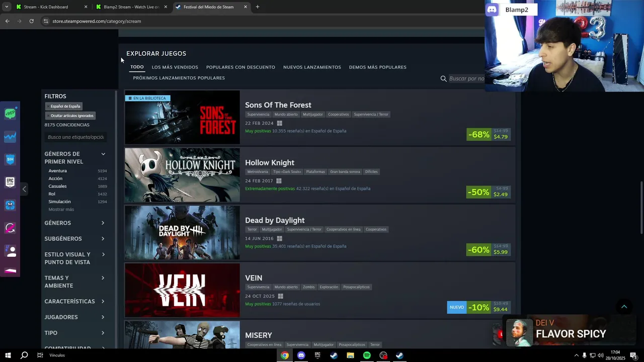Click the browser address bar URL
This screenshot has width=644, height=362.
click(x=97, y=21)
